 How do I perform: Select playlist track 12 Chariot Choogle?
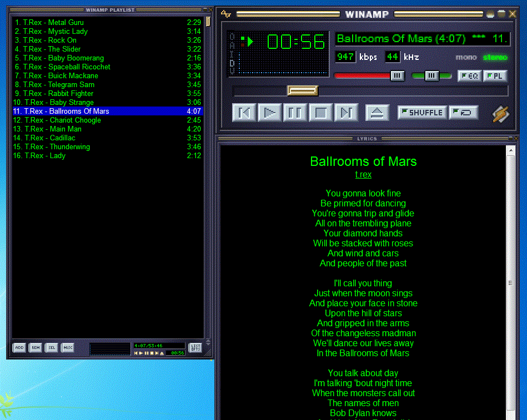click(108, 120)
